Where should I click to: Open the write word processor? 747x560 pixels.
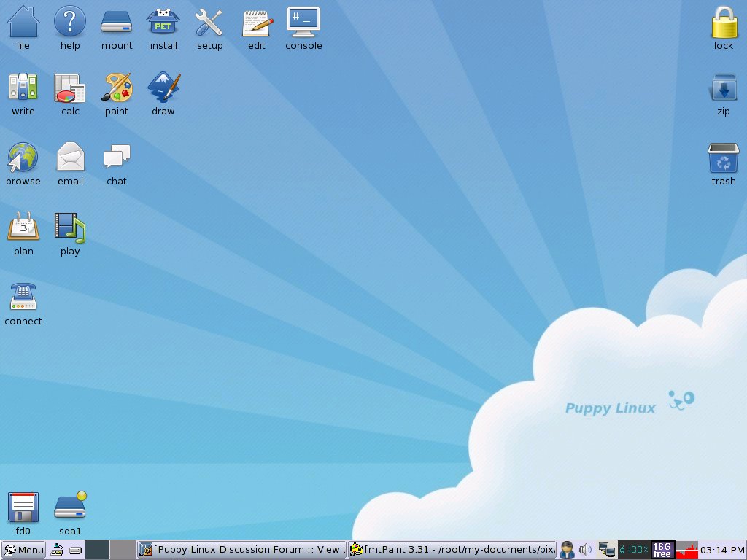pos(23,87)
